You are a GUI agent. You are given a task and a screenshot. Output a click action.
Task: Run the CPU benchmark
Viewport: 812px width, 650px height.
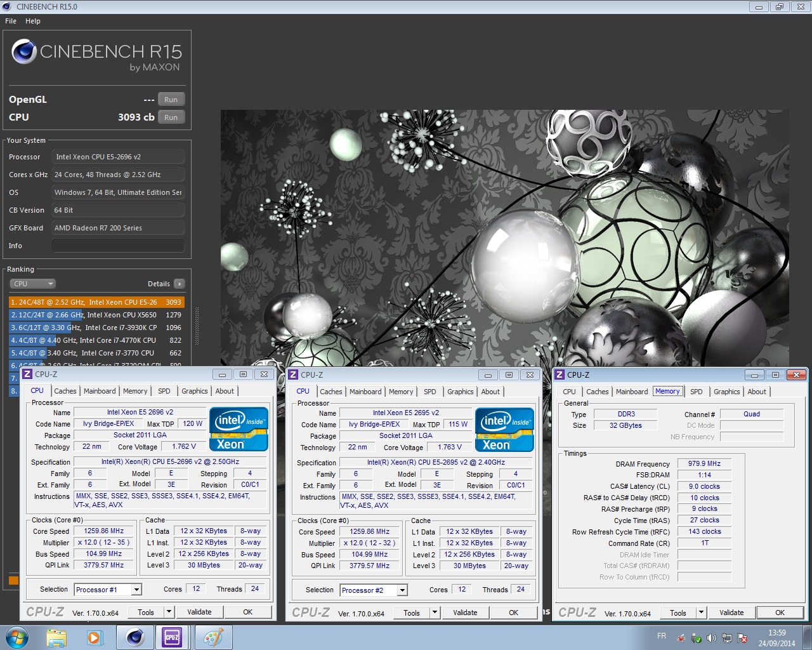(171, 117)
